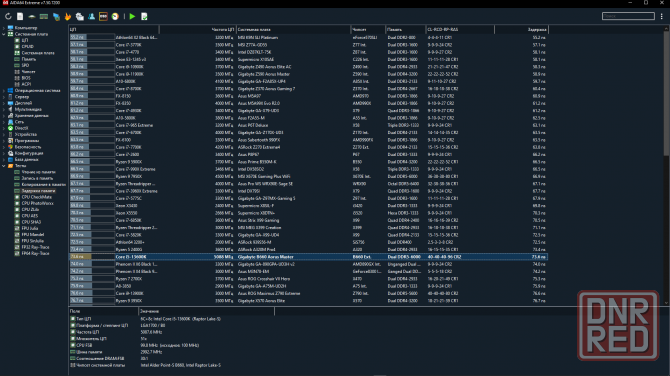Select SPD tree item
The width and height of the screenshot is (670, 376).
point(25,65)
